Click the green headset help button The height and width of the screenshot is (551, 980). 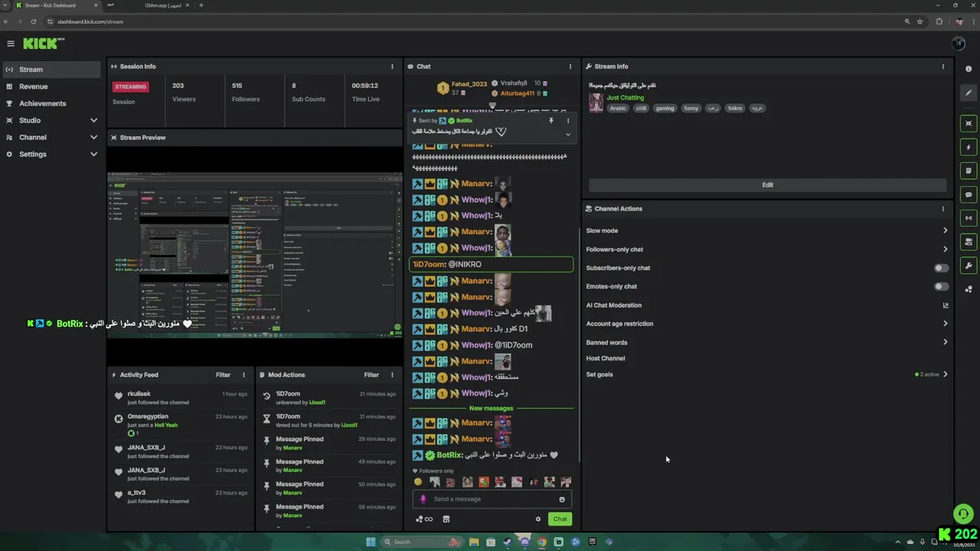click(962, 514)
